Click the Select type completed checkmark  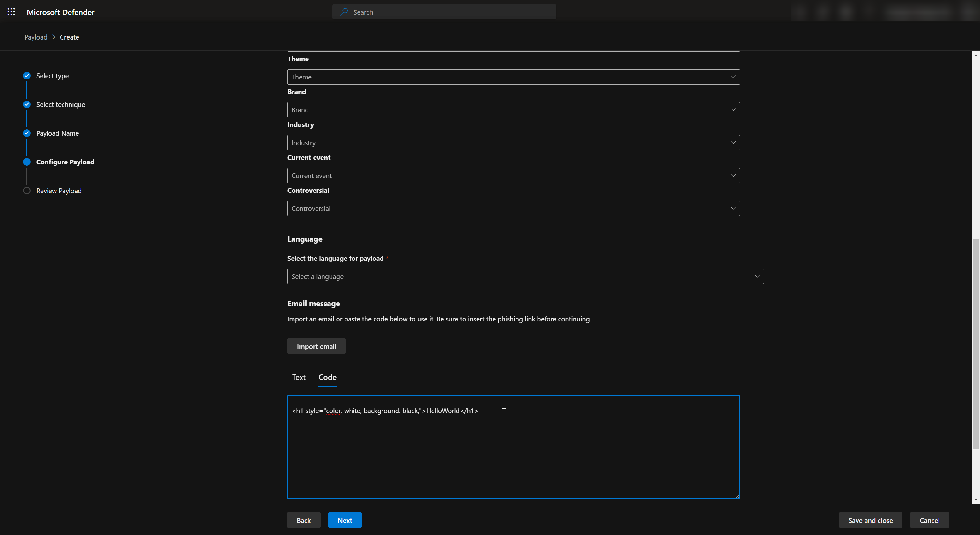pos(26,75)
